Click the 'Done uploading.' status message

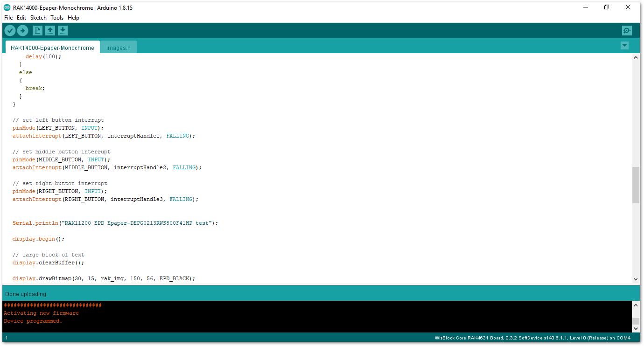click(26, 294)
